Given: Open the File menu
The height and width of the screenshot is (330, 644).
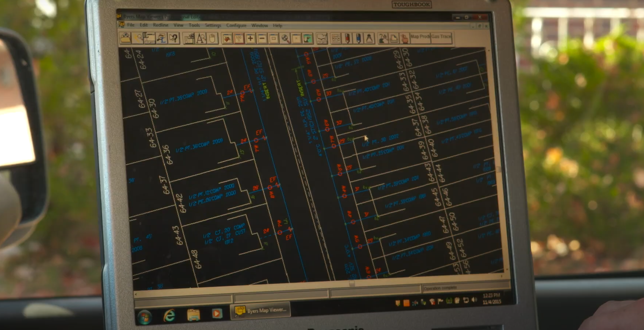Looking at the screenshot, I should click(x=130, y=25).
